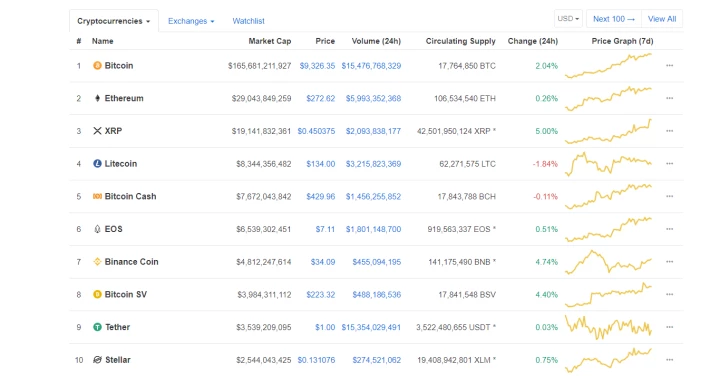Open the Bitcoin SV name link

(126, 294)
